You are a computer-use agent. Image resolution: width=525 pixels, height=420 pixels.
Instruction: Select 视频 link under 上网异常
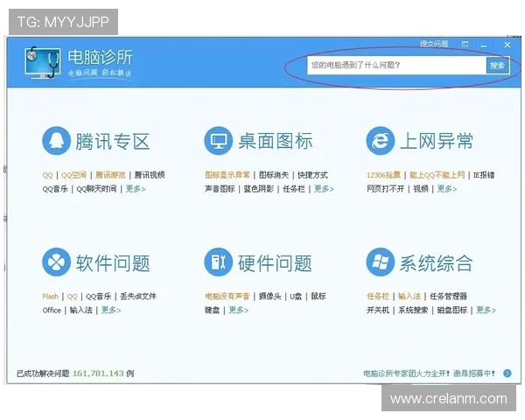point(421,189)
